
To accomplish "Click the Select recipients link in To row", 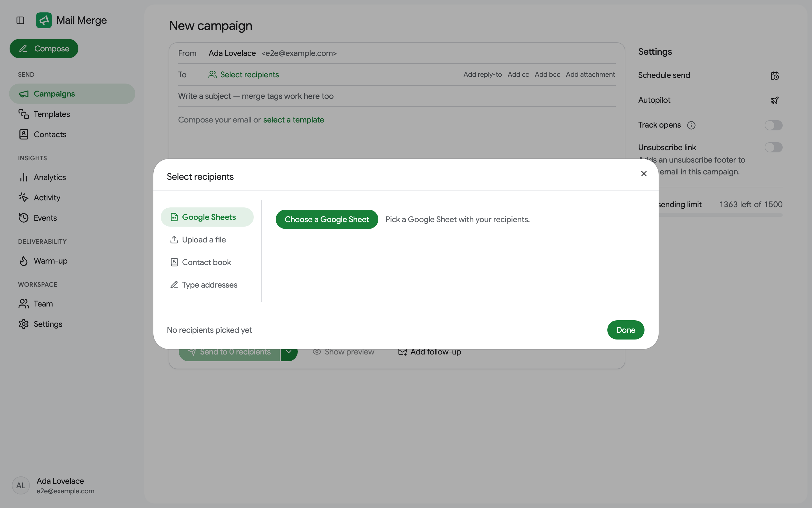I will (x=244, y=75).
